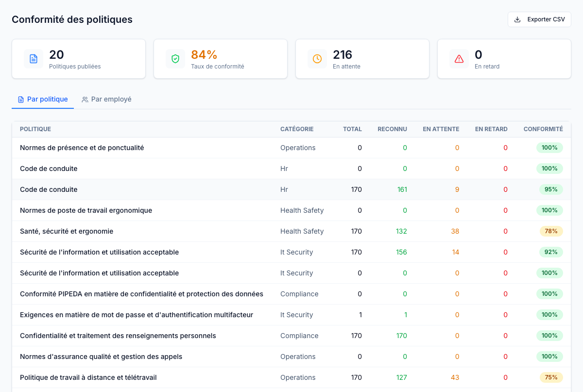The width and height of the screenshot is (583, 392).
Task: Click the 78% conformité badge
Action: tap(551, 231)
